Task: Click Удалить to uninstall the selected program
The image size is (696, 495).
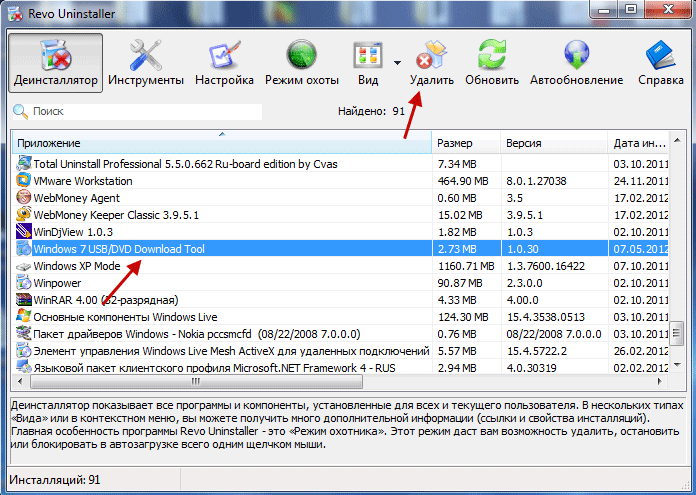Action: point(432,62)
